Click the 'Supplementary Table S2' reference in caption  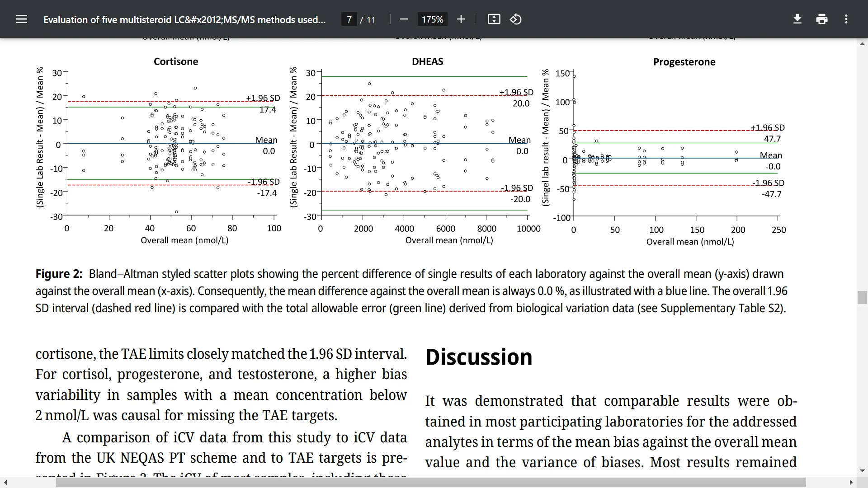click(x=722, y=308)
